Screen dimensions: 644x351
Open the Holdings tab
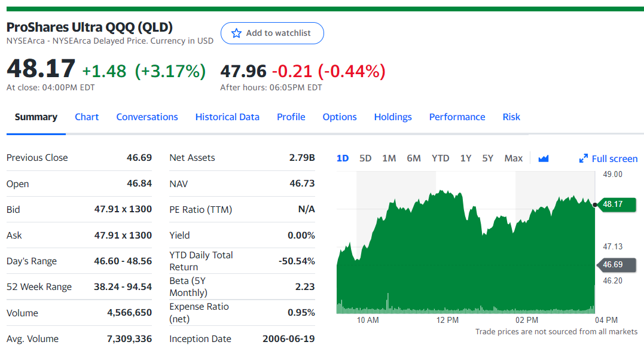point(393,117)
